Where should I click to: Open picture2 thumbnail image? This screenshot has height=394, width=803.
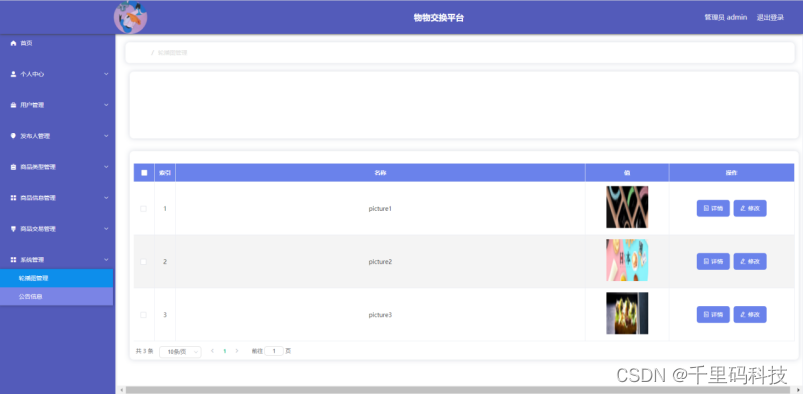pyautogui.click(x=627, y=260)
